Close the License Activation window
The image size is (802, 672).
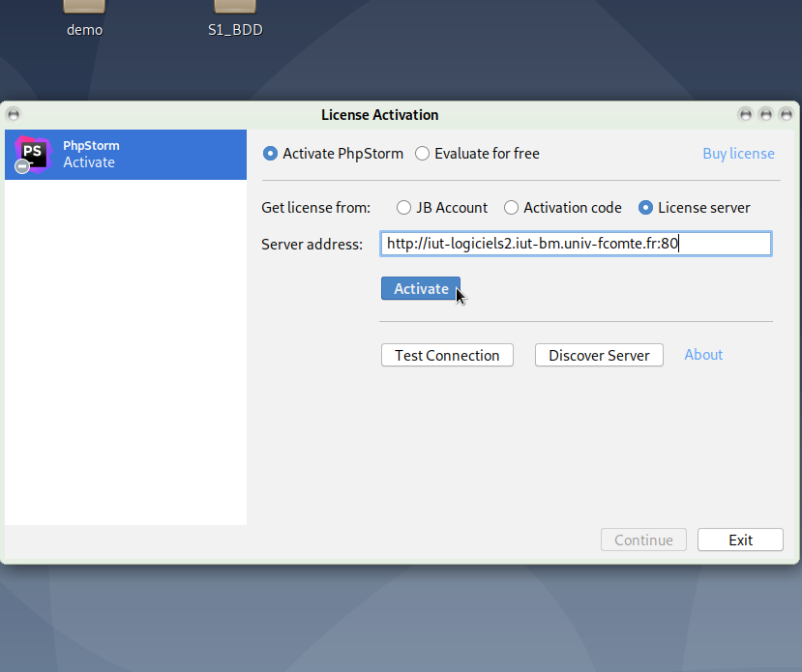coord(785,114)
